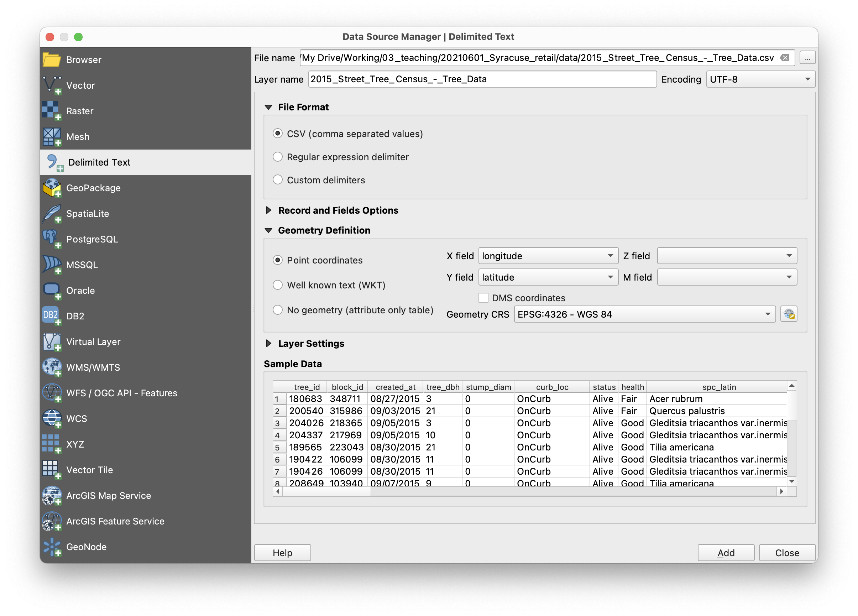
Task: Open the Encoding UTF-8 dropdown
Action: tap(760, 79)
